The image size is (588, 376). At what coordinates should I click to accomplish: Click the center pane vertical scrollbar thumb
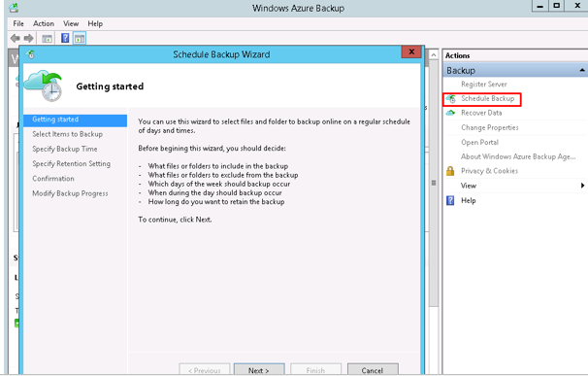(x=433, y=184)
